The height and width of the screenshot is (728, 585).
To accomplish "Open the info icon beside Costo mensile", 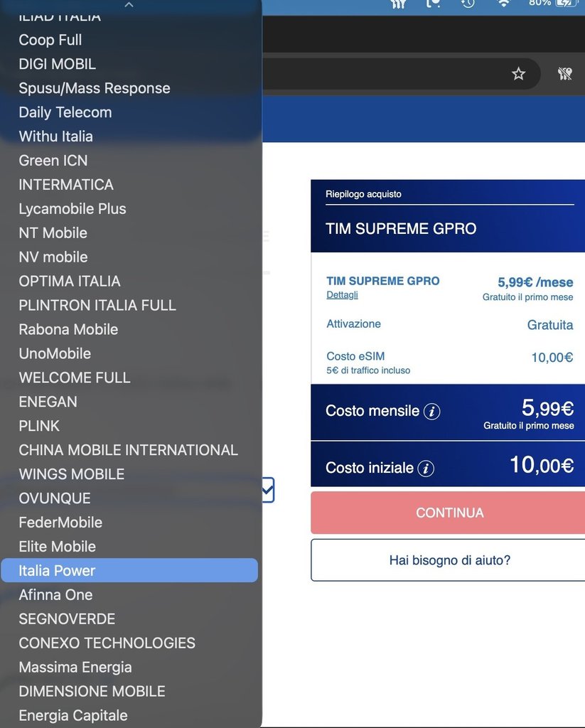I will point(432,412).
